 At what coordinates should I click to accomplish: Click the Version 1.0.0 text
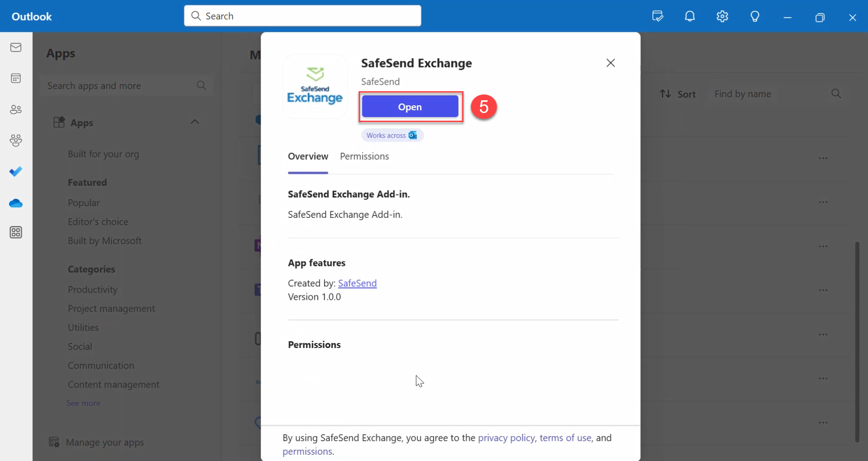pyautogui.click(x=314, y=297)
